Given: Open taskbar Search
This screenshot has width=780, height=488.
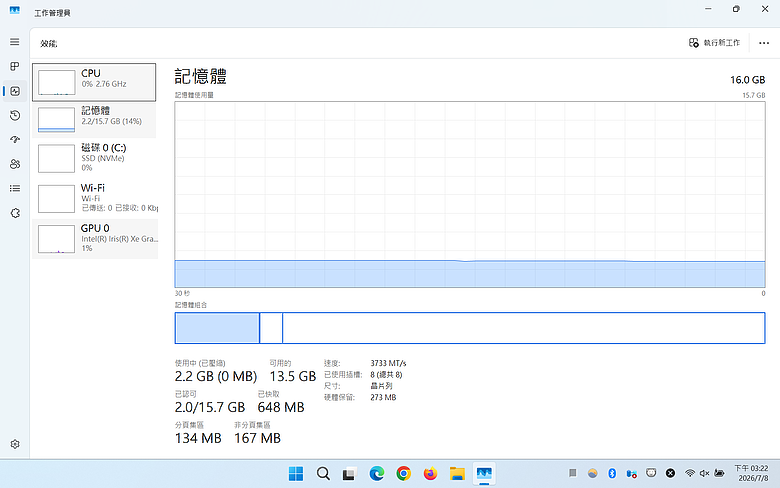Looking at the screenshot, I should (323, 474).
